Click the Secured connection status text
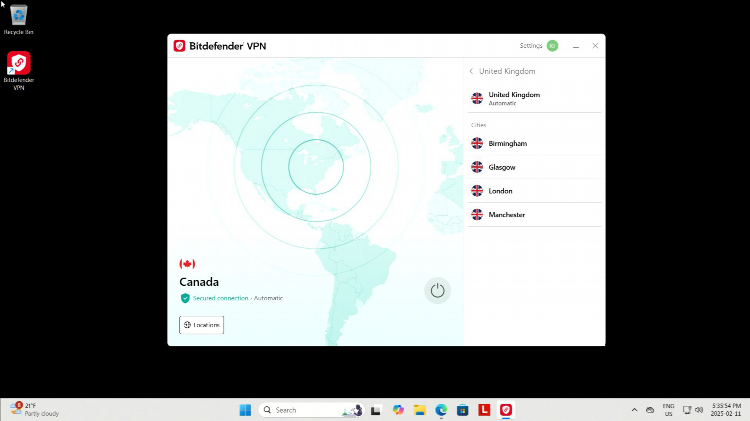This screenshot has width=750, height=421. pyautogui.click(x=221, y=298)
